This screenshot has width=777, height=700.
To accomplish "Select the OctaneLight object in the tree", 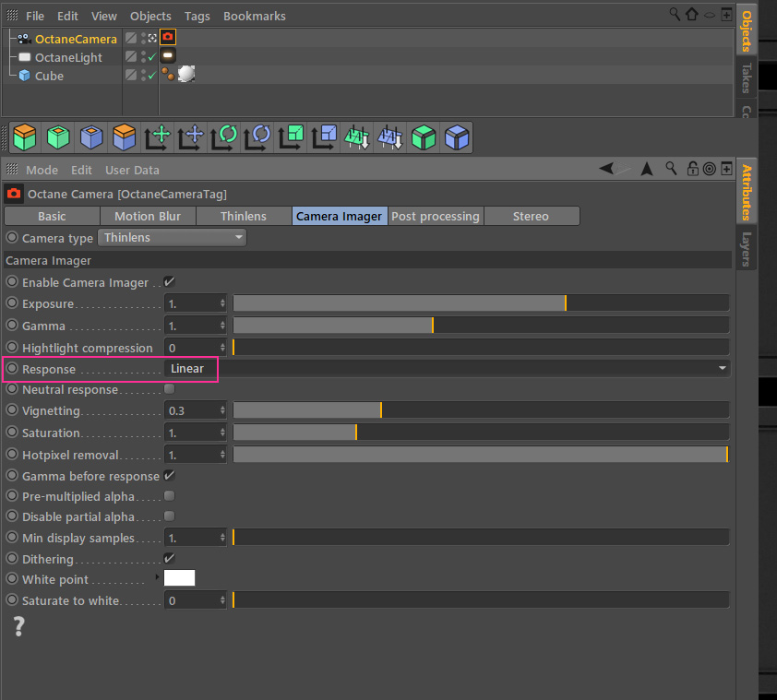I will 68,57.
